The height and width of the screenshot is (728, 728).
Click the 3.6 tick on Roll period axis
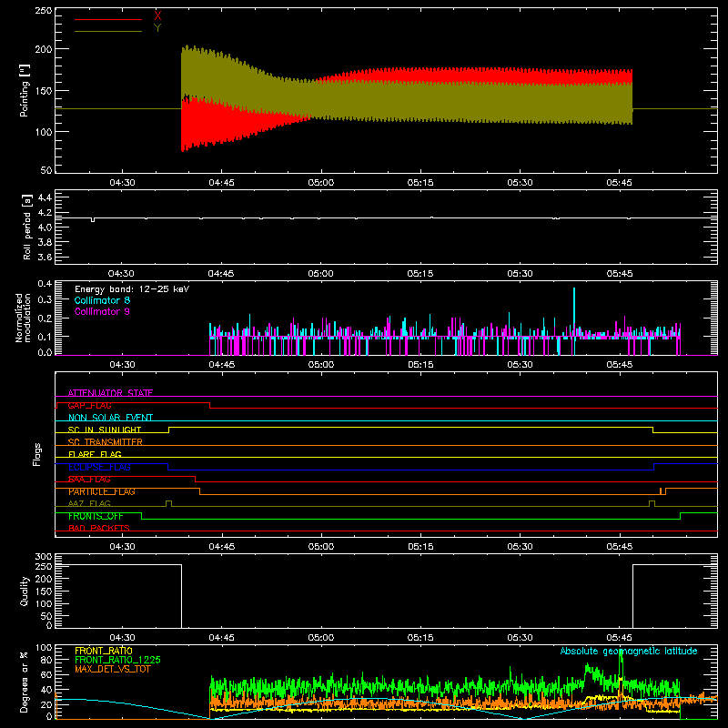pos(45,257)
